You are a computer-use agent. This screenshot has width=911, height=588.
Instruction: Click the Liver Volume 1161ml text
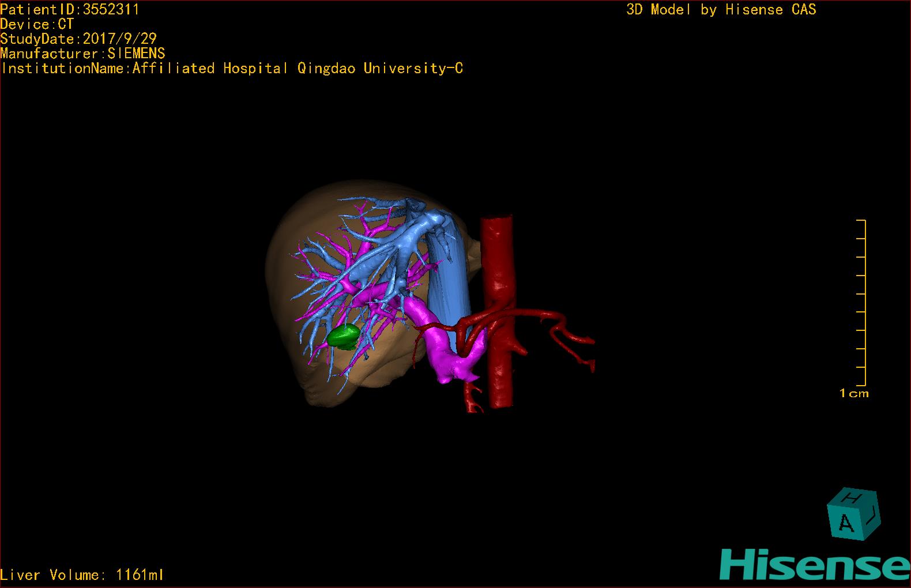pos(82,575)
